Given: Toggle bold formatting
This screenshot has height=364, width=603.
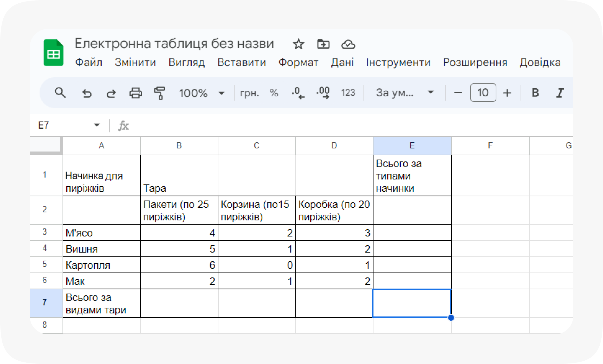Looking at the screenshot, I should [x=535, y=93].
